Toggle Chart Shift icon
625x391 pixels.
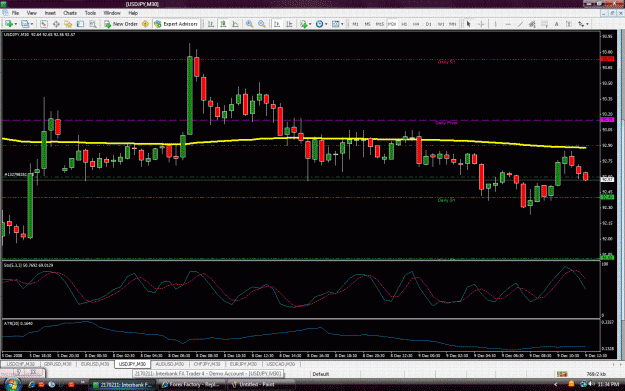coord(289,24)
